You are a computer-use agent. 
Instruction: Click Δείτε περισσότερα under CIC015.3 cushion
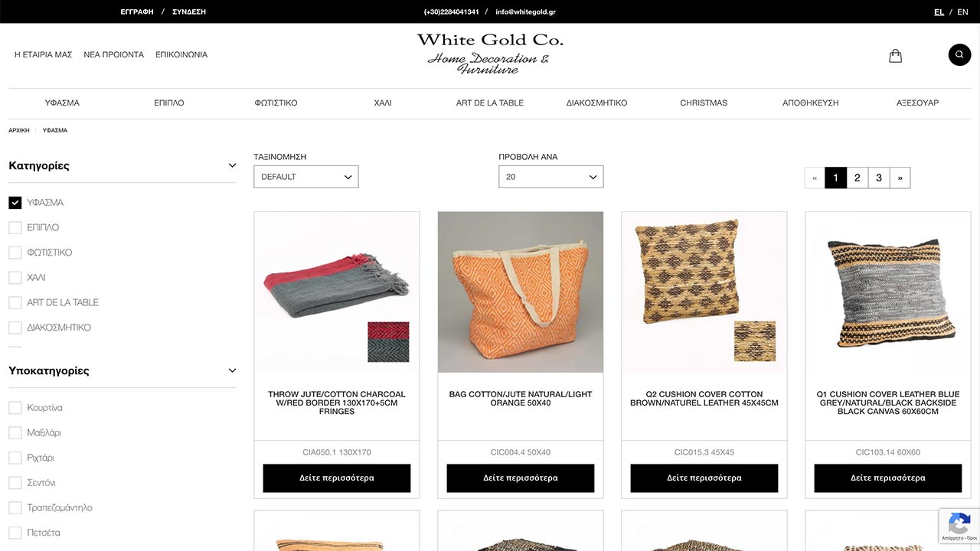pyautogui.click(x=704, y=478)
